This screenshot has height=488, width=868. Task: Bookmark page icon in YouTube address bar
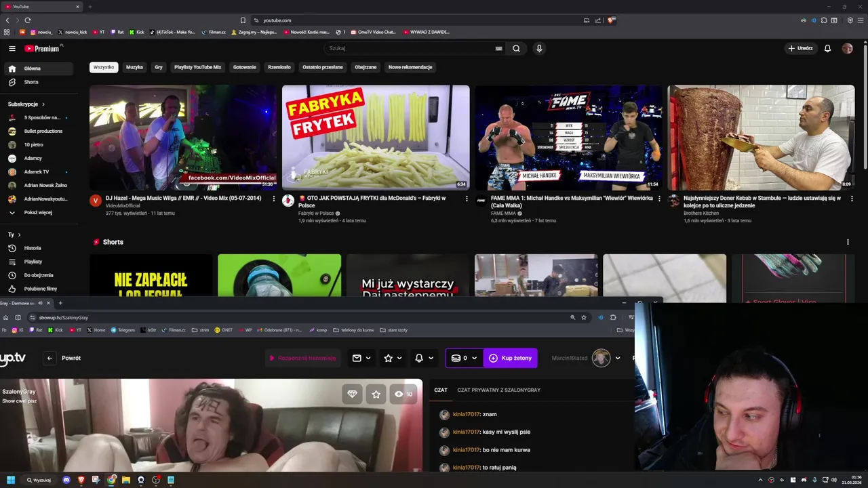[243, 20]
